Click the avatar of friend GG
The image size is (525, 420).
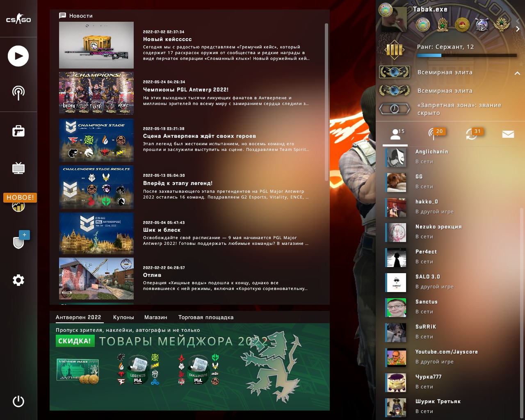point(396,182)
